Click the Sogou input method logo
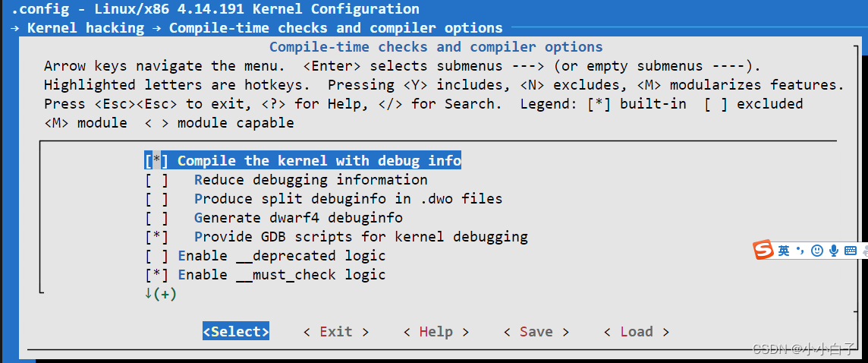 tap(763, 250)
